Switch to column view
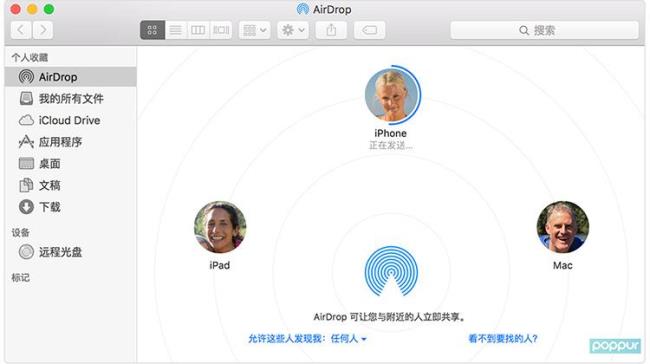The height and width of the screenshot is (364, 650). point(198,30)
